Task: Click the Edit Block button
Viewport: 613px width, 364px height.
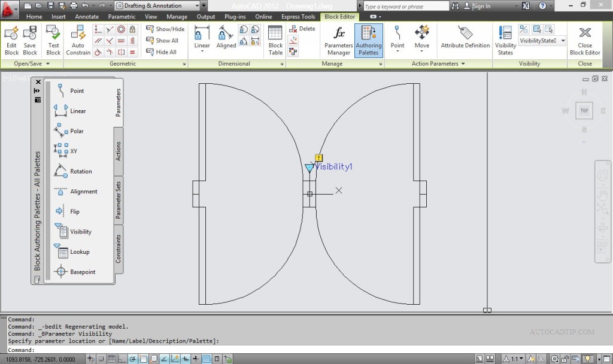Action: click(11, 41)
